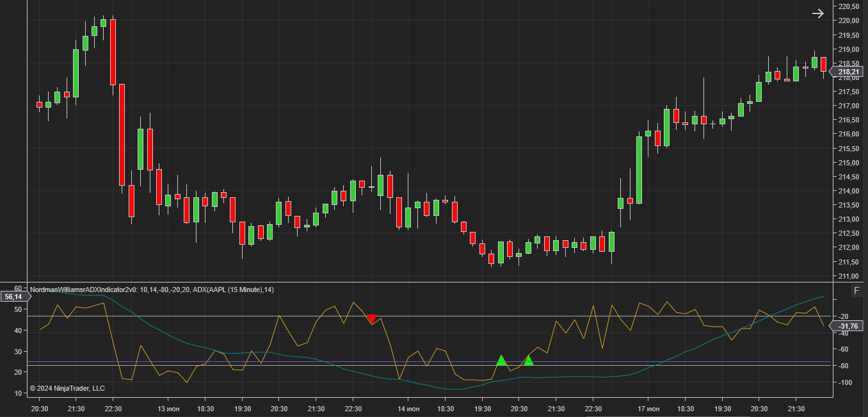Click the 30 label on left ADX axis

[18, 351]
